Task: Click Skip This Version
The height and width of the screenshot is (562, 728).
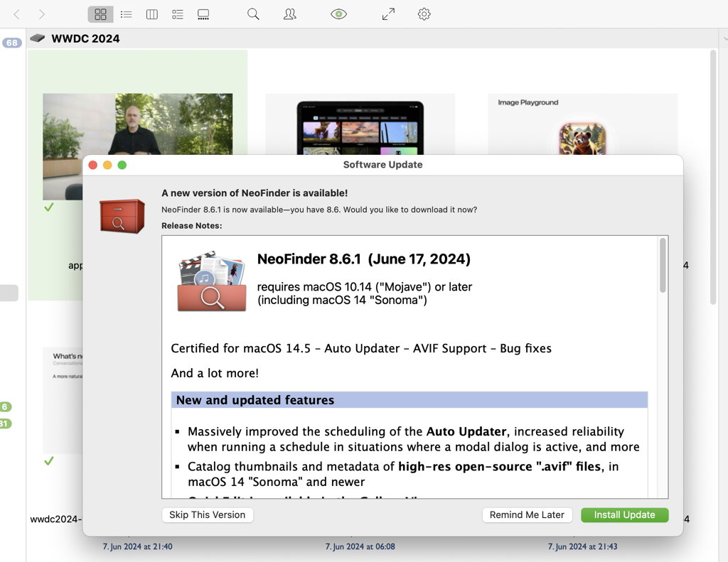Action: tap(207, 514)
